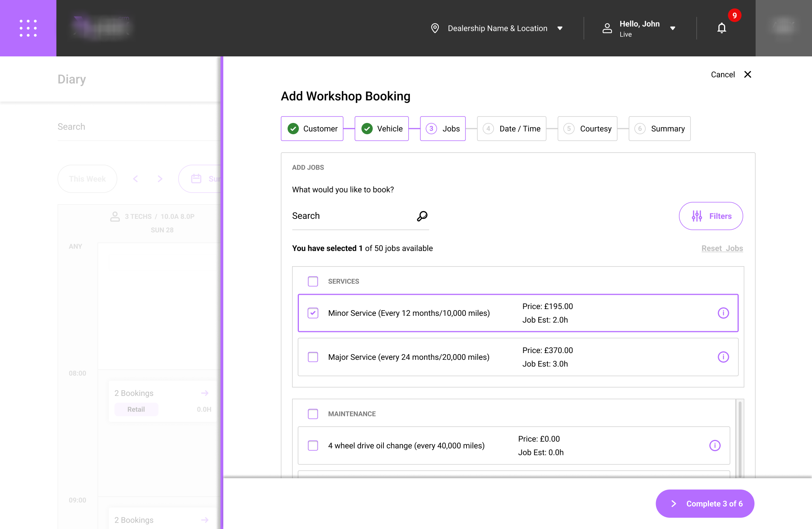Switch to the Date / Time step

[511, 129]
